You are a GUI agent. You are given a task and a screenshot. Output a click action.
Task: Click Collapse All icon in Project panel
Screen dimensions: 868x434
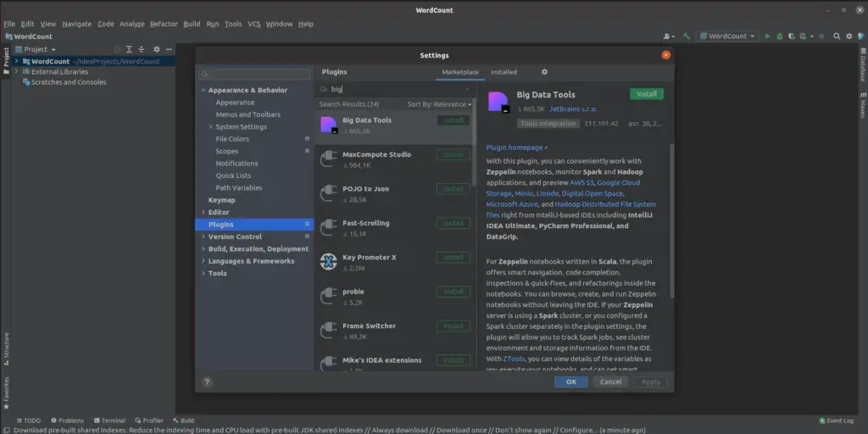click(x=142, y=49)
